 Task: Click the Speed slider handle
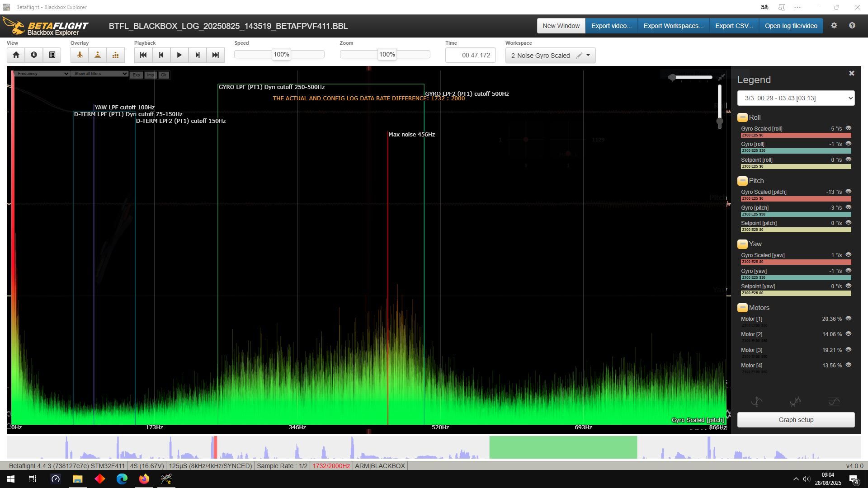(x=281, y=55)
